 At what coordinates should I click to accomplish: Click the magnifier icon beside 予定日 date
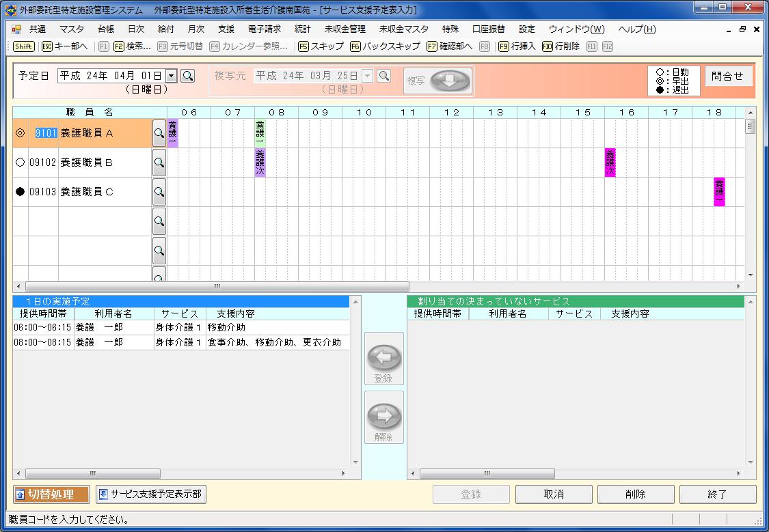pyautogui.click(x=187, y=76)
